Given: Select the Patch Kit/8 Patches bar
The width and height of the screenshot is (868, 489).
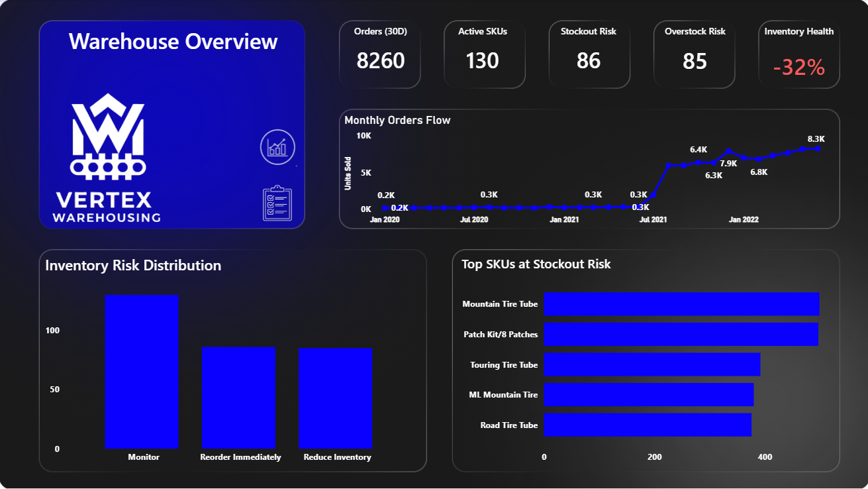Looking at the screenshot, I should point(681,334).
